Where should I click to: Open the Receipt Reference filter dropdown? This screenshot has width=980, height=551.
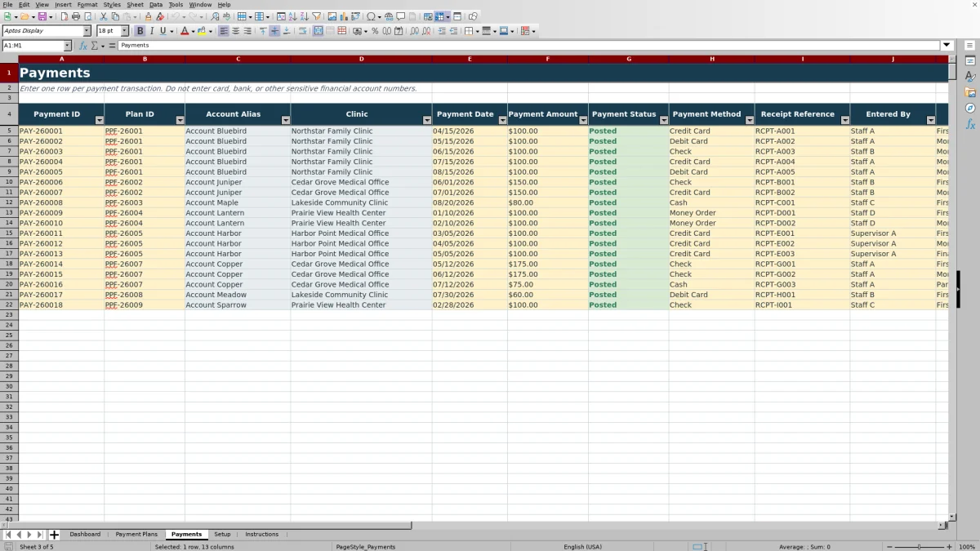845,120
